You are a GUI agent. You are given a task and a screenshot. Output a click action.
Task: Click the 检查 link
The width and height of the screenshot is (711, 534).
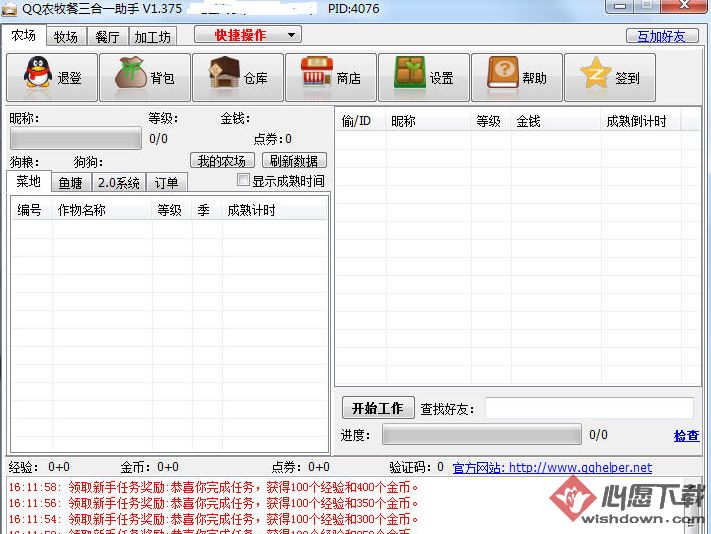[x=687, y=436]
